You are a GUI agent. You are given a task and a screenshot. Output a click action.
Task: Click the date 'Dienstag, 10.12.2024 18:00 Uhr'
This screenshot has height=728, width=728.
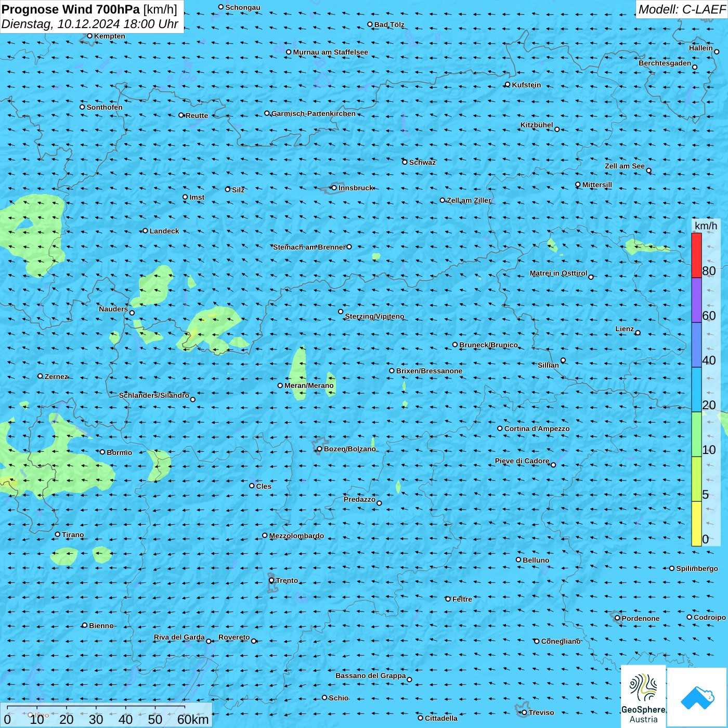coord(90,24)
